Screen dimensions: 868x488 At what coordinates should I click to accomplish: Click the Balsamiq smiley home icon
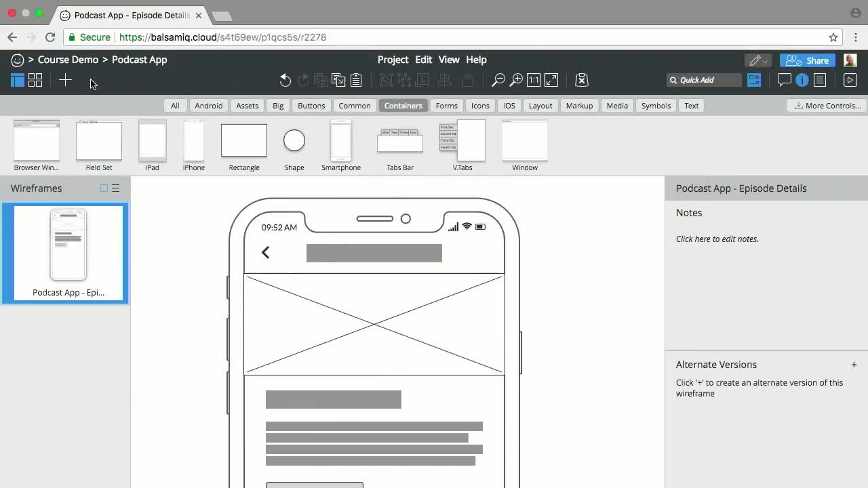[x=18, y=60]
